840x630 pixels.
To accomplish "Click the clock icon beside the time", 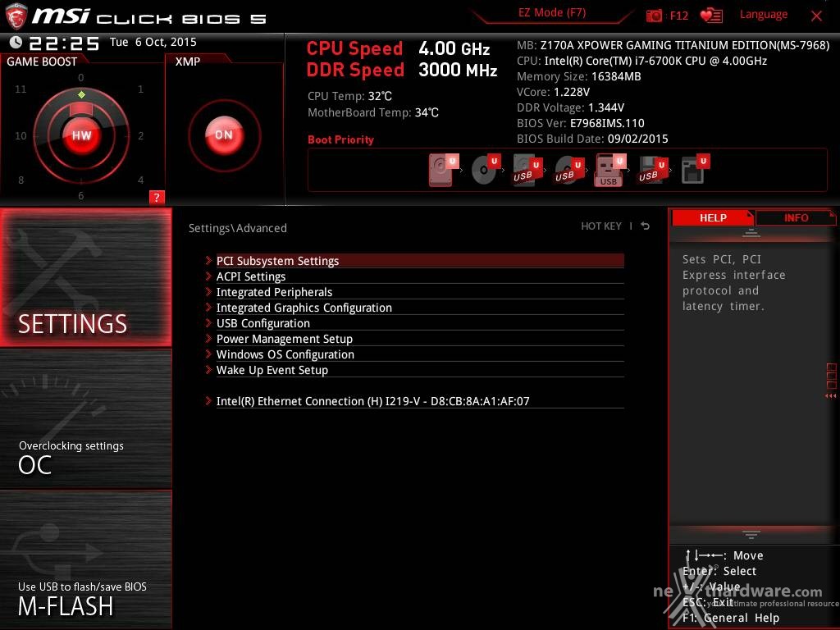I will point(16,42).
